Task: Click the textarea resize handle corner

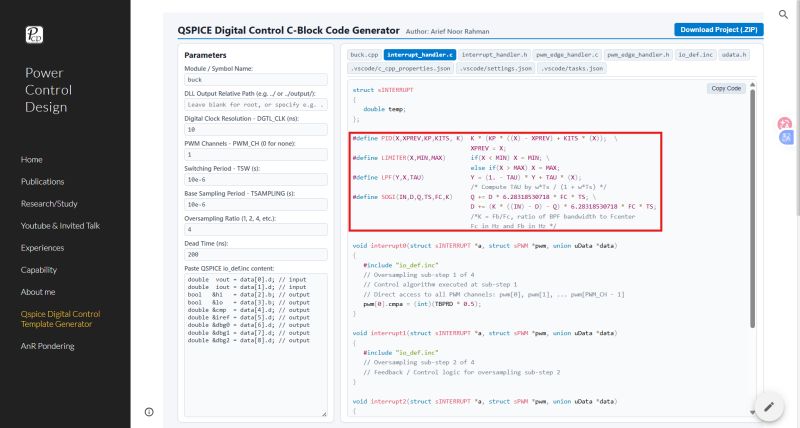Action: [x=324, y=414]
